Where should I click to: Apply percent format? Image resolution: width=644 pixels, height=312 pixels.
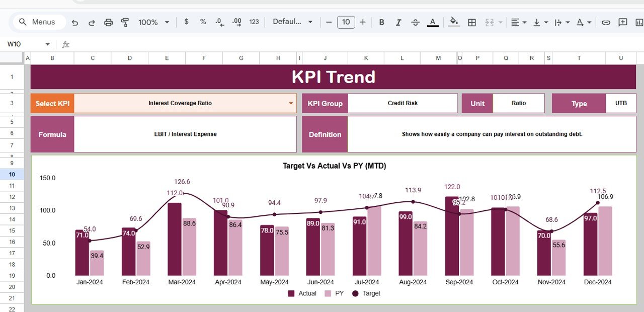tap(202, 22)
